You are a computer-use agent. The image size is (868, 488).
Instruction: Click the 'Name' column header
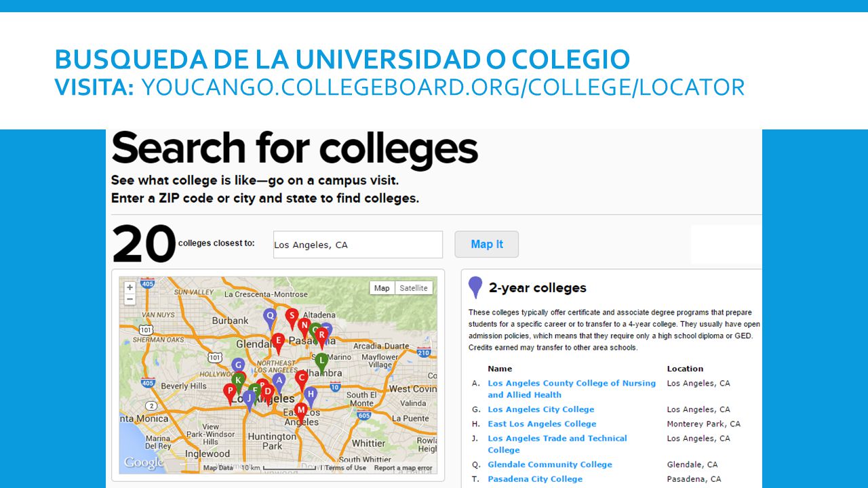pos(500,369)
